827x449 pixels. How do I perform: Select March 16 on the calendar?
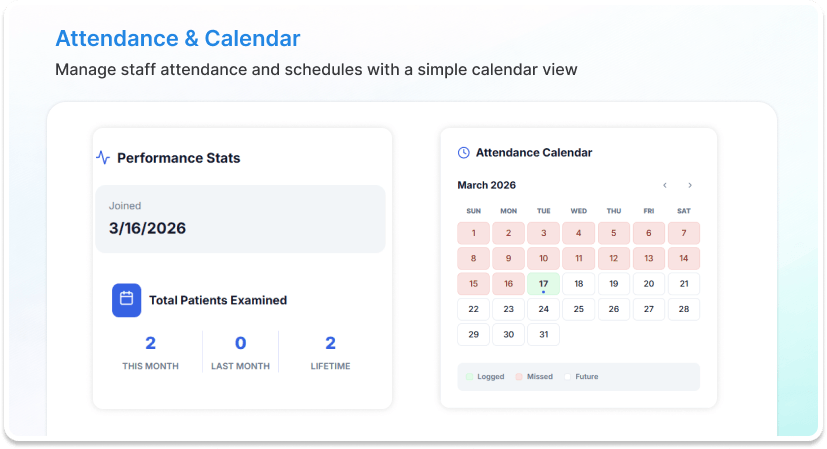tap(508, 284)
